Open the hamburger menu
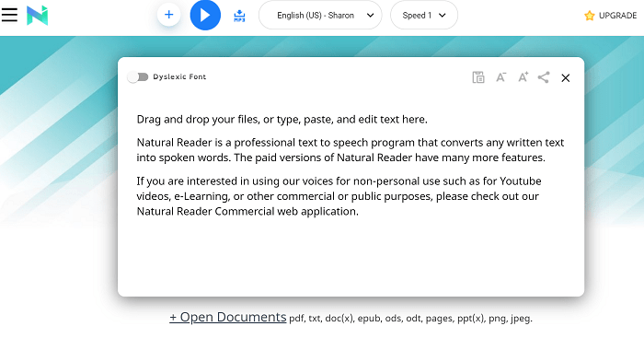Image resolution: width=644 pixels, height=338 pixels. (9, 15)
